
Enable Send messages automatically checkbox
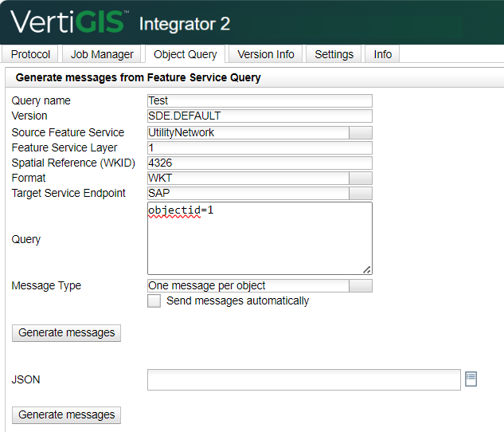tap(154, 301)
